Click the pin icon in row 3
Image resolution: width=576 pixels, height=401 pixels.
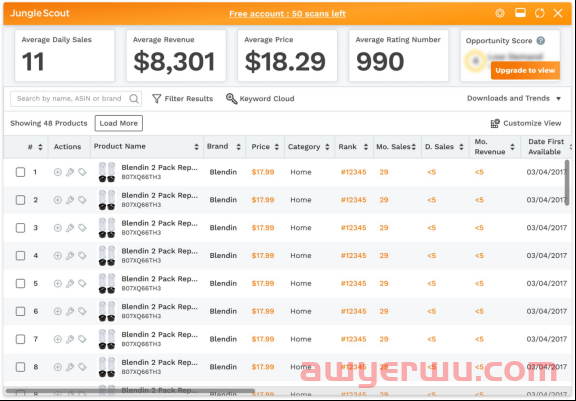point(70,228)
